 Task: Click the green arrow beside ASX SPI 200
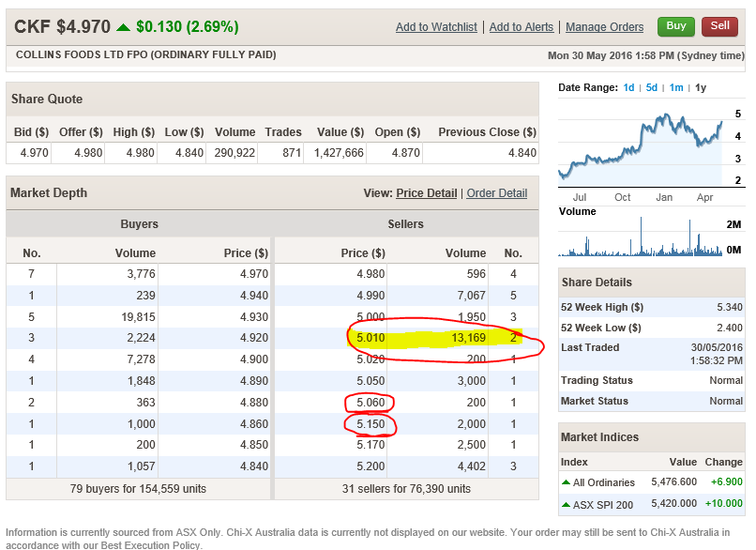[x=566, y=505]
